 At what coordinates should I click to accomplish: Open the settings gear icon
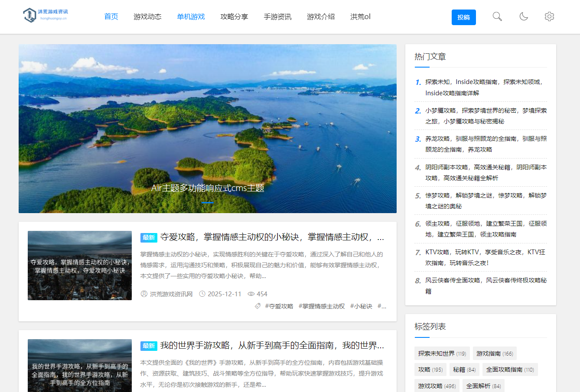(x=549, y=16)
